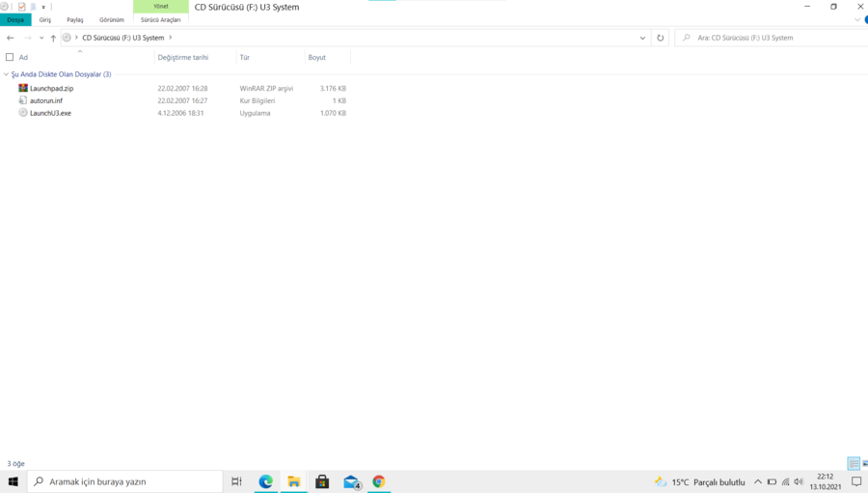Image resolution: width=868 pixels, height=493 pixels.
Task: Go forward with the forward arrow
Action: [x=28, y=38]
